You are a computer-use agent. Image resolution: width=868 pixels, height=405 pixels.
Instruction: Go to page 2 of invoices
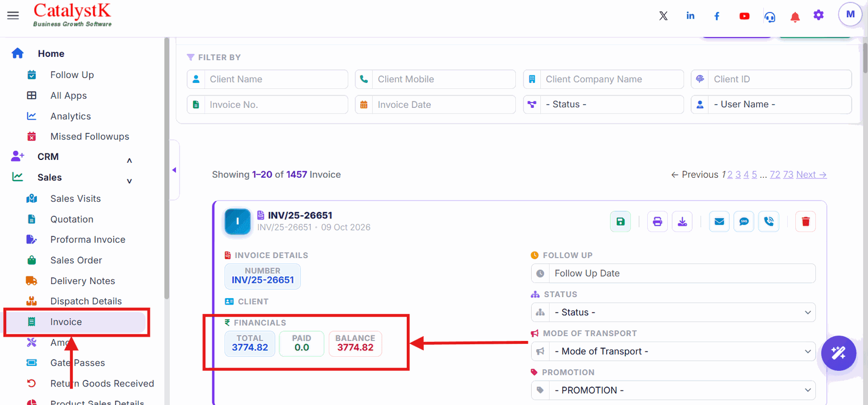tap(730, 175)
